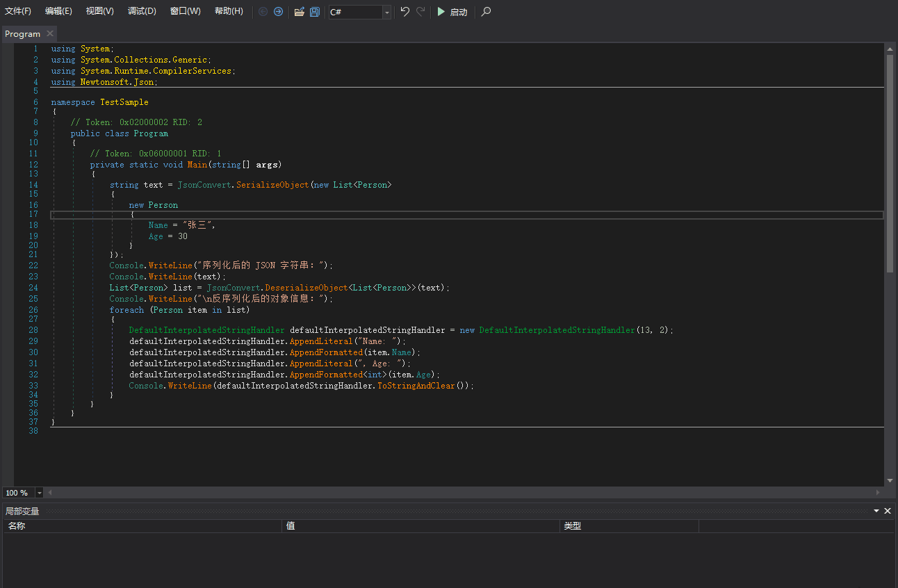
Task: Click the redo arrow icon
Action: 421,12
